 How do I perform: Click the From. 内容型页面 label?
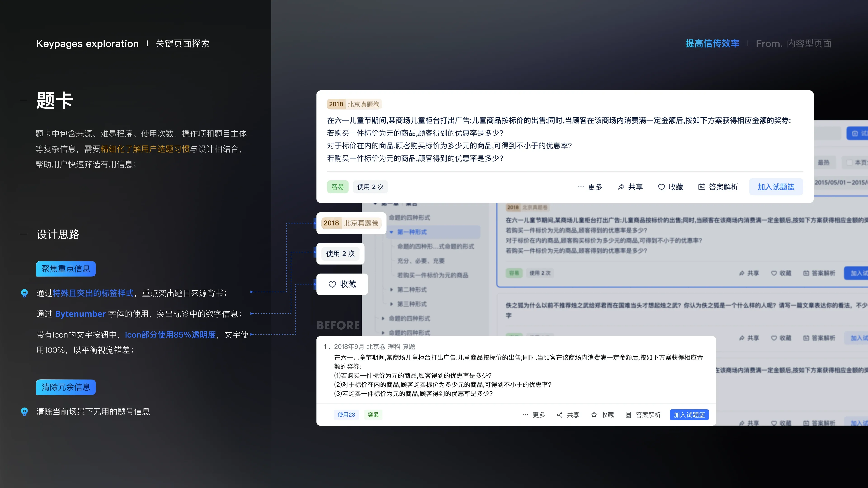794,43
